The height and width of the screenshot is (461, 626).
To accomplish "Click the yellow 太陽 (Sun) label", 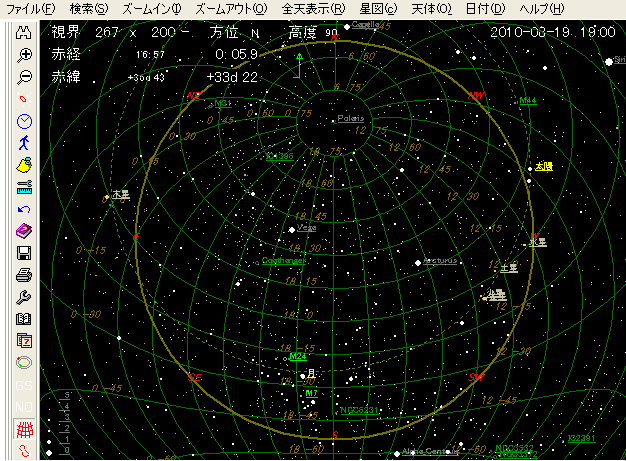I will point(544,166).
